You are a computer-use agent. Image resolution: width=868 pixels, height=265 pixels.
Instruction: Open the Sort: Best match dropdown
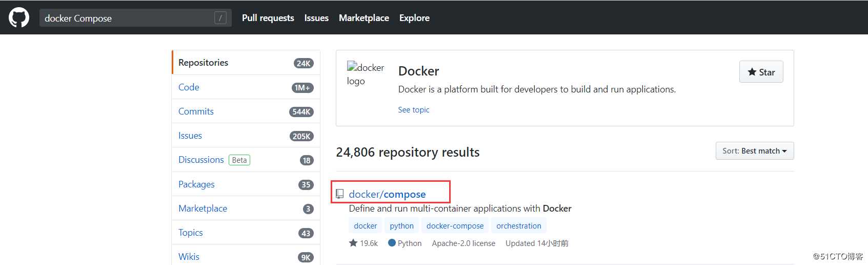[754, 151]
